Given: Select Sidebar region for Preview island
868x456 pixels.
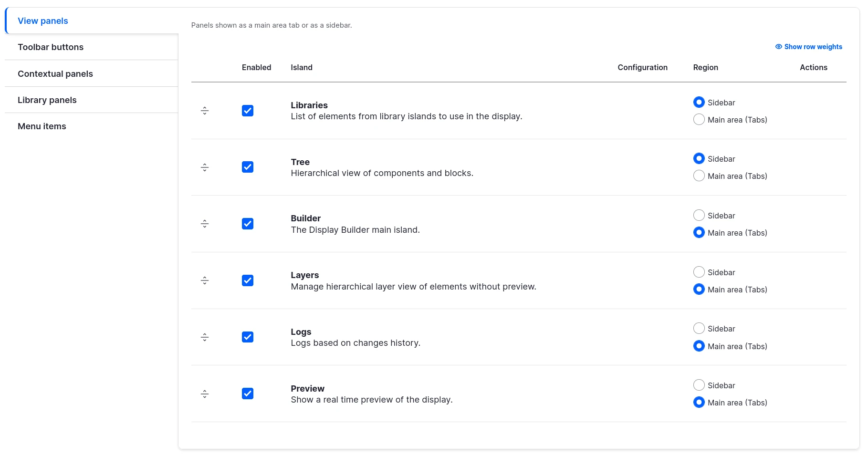Looking at the screenshot, I should click(699, 385).
